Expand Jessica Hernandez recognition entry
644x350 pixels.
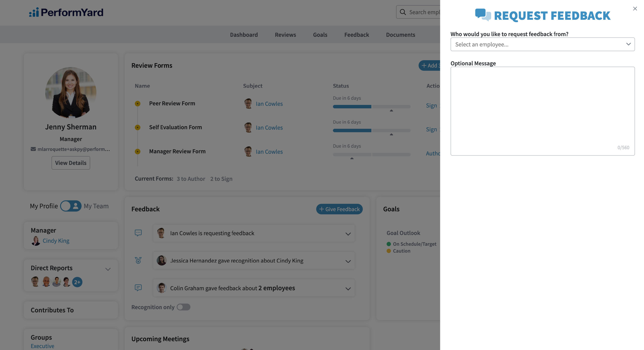pyautogui.click(x=348, y=261)
